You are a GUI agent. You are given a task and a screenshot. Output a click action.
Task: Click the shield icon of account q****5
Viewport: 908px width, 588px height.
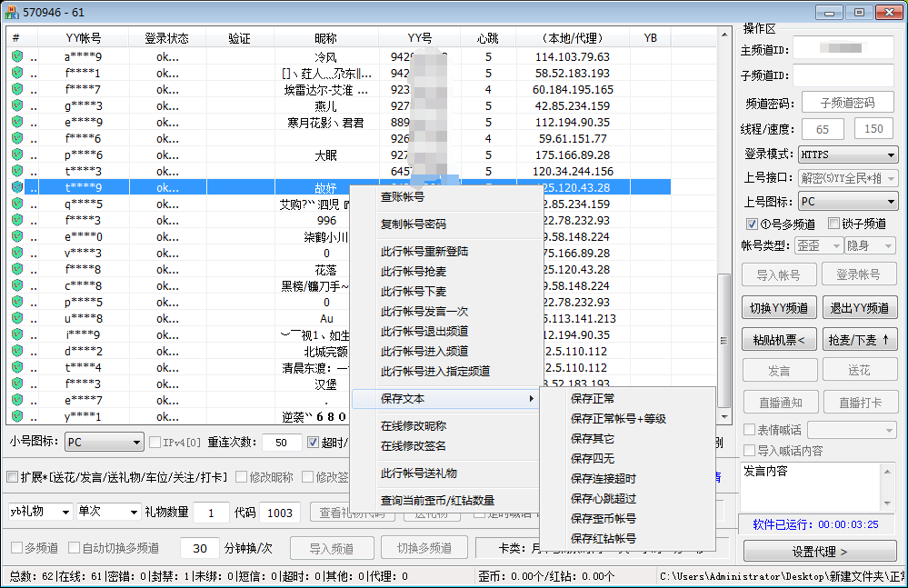(x=16, y=204)
